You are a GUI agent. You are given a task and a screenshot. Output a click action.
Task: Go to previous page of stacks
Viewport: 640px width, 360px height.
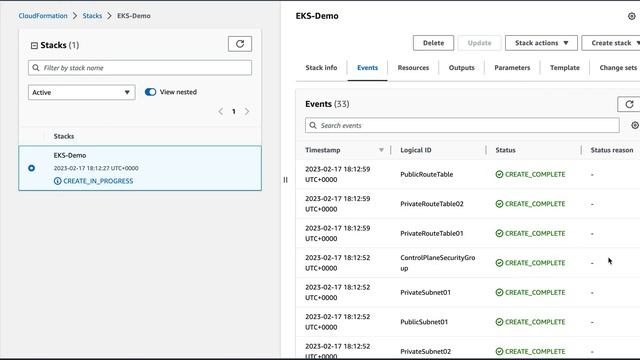[x=220, y=111]
